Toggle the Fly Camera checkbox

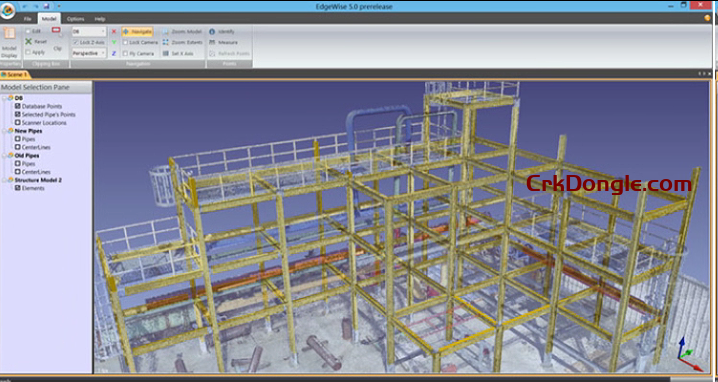[125, 53]
